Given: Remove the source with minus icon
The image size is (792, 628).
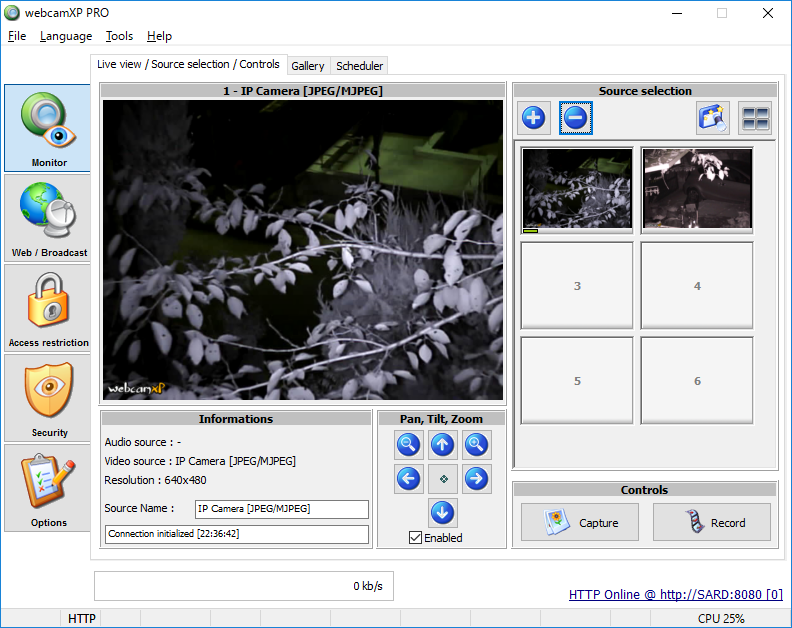Looking at the screenshot, I should [575, 118].
